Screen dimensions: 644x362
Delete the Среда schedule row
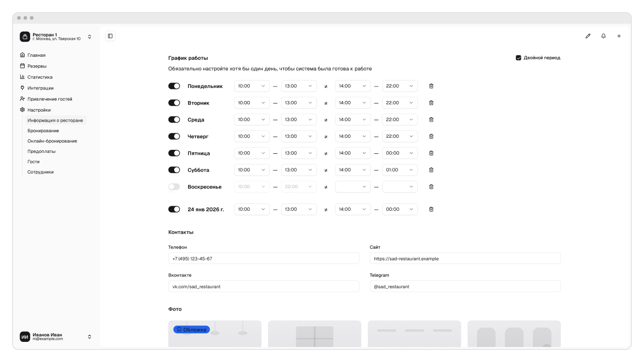pyautogui.click(x=431, y=120)
